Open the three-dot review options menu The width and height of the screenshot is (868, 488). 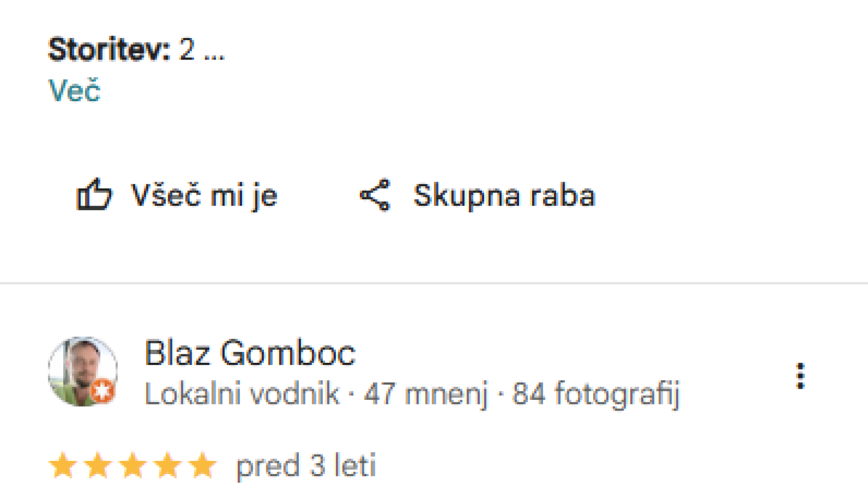click(800, 375)
